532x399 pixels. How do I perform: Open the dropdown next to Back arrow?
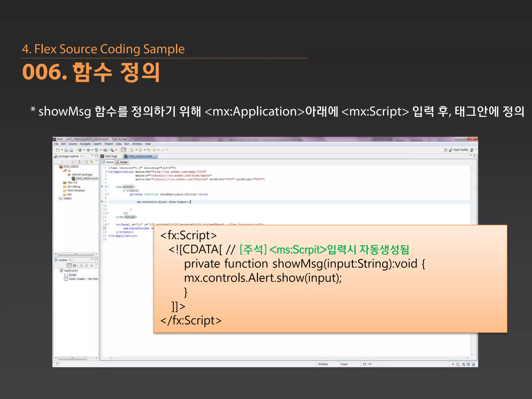tap(158, 150)
